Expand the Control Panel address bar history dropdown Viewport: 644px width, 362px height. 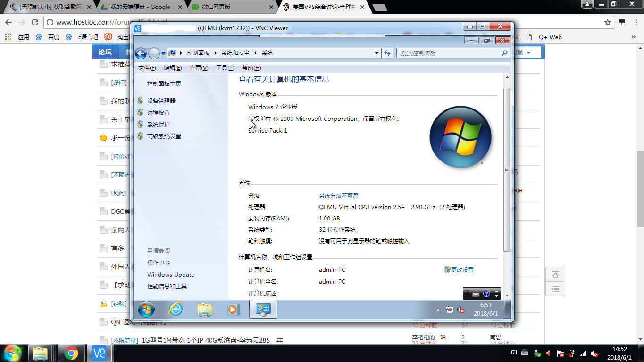click(376, 53)
